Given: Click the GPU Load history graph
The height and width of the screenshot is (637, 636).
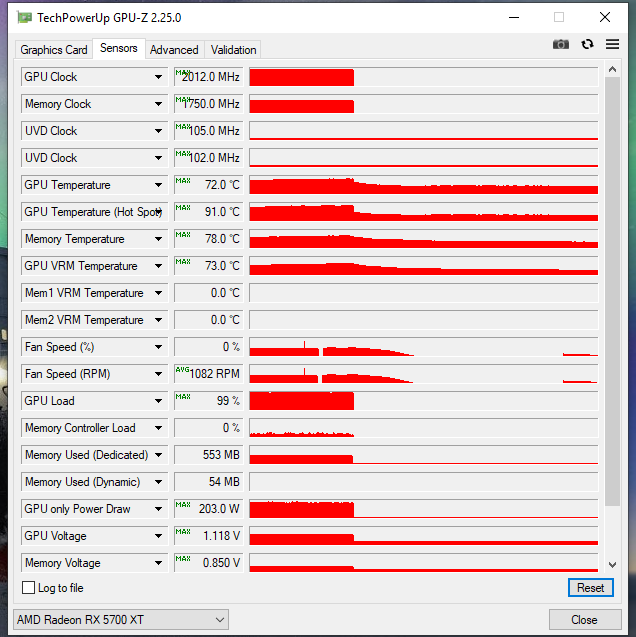Looking at the screenshot, I should click(x=424, y=401).
